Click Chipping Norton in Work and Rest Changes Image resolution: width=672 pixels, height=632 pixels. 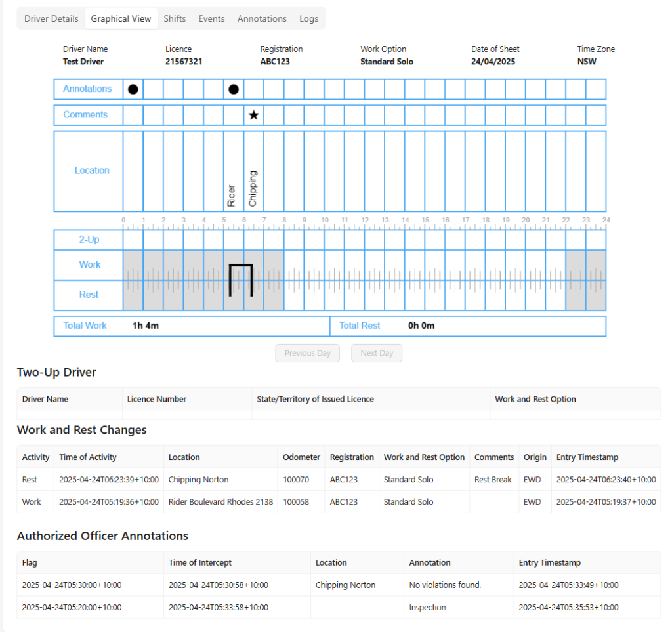(x=198, y=480)
